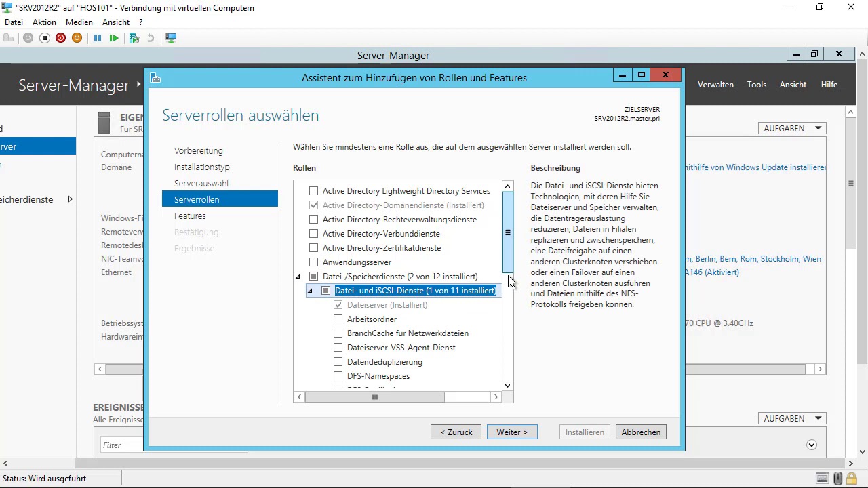The image size is (868, 488).
Task: Click the VM connection window title icon
Action: tap(7, 7)
